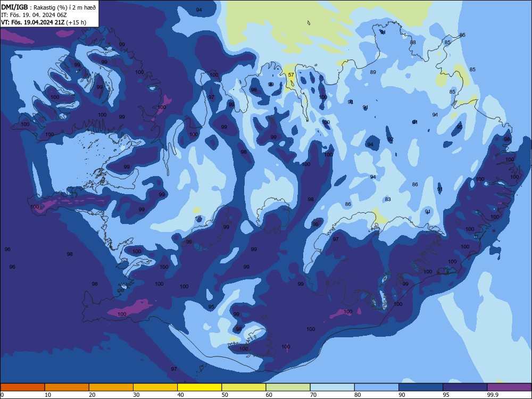The width and height of the screenshot is (532, 399).
Task: Click the '99.9' tick label in the legend
Action: 493,395
